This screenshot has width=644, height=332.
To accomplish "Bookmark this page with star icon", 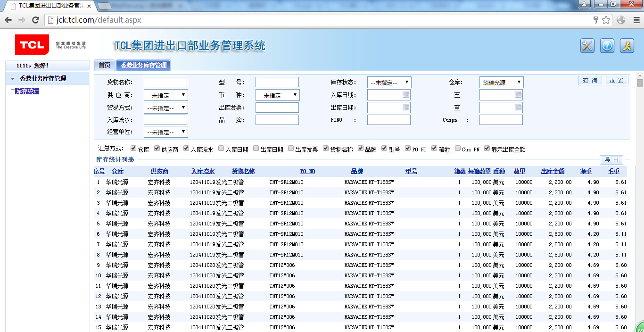I will click(x=606, y=20).
